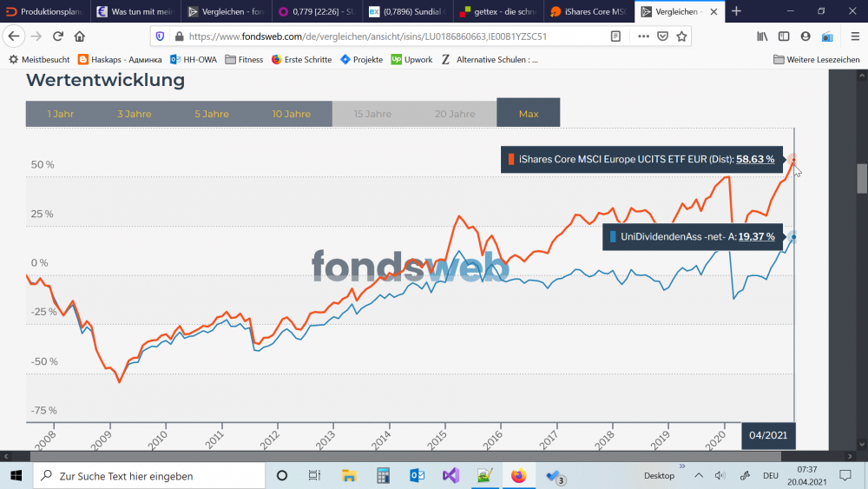The height and width of the screenshot is (489, 868).
Task: Open Haskaps - Админка bookmark
Action: (120, 59)
